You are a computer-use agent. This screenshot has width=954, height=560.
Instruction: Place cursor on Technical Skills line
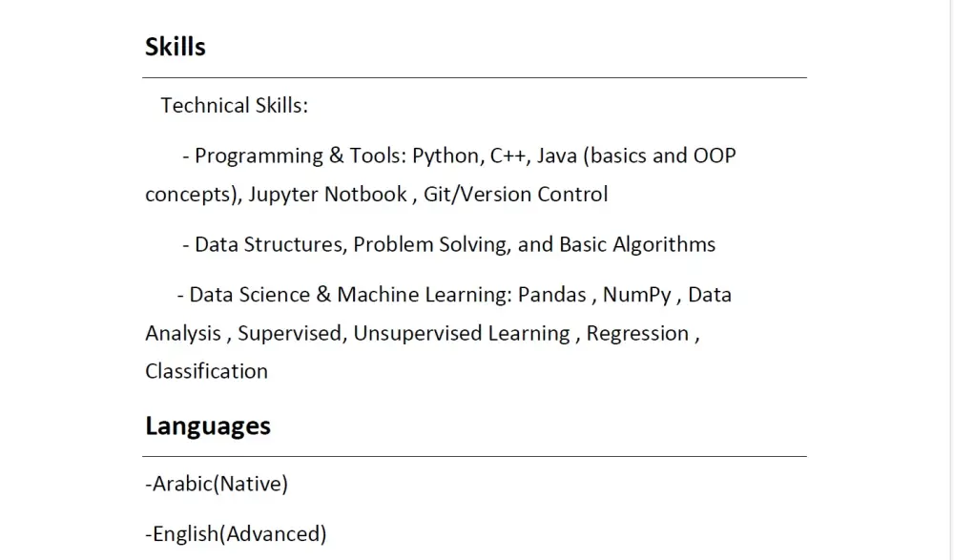234,105
